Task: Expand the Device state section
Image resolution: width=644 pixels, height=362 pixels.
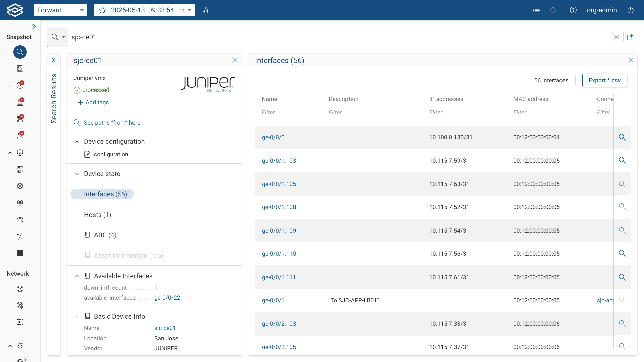Action: [x=77, y=174]
